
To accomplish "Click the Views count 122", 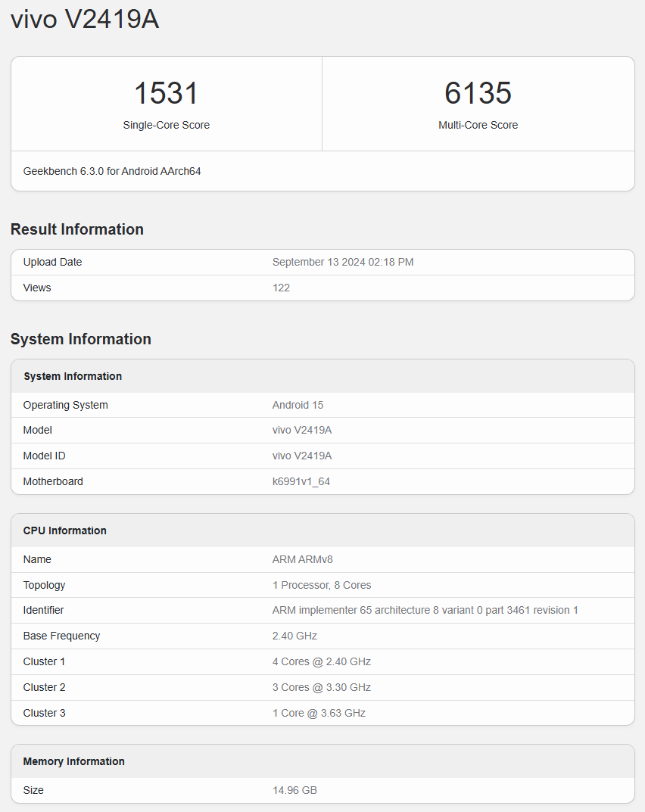I will pos(281,288).
